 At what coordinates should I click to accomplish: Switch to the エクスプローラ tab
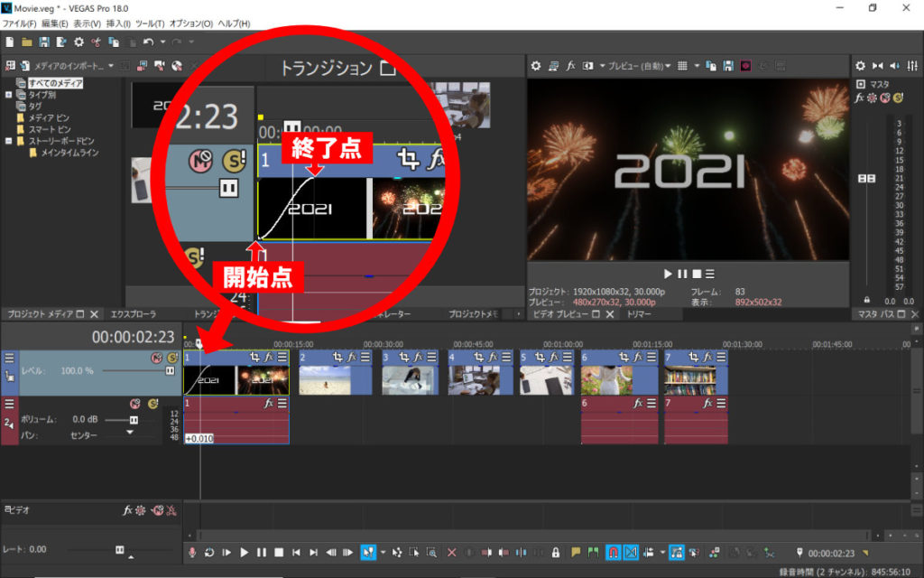(x=134, y=314)
